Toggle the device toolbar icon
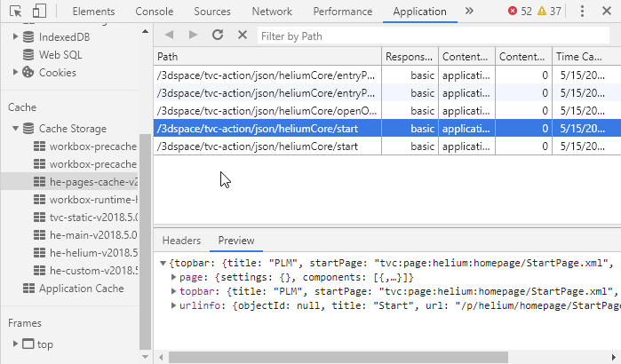 (x=40, y=12)
